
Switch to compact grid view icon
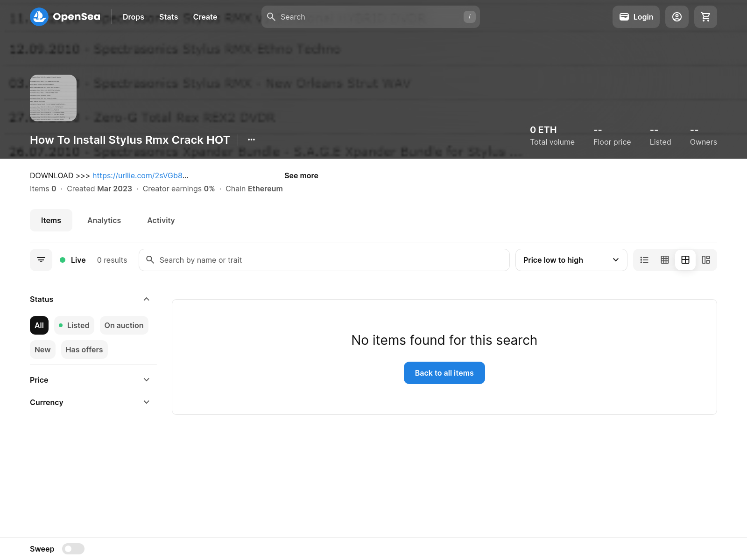point(665,260)
